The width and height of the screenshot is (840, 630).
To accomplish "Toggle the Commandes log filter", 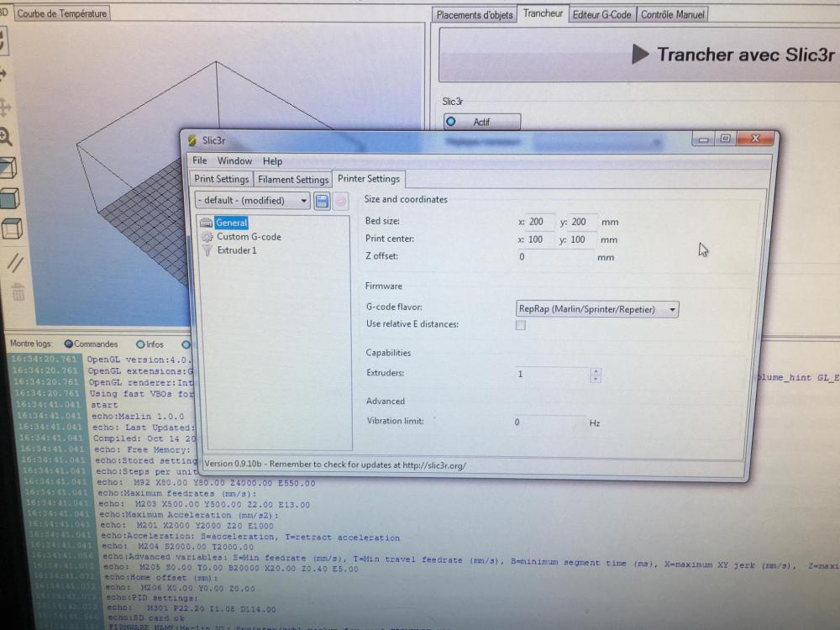I will [x=69, y=344].
